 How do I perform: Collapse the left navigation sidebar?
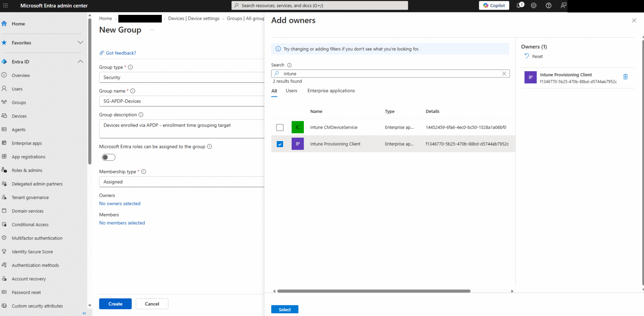coord(85,313)
